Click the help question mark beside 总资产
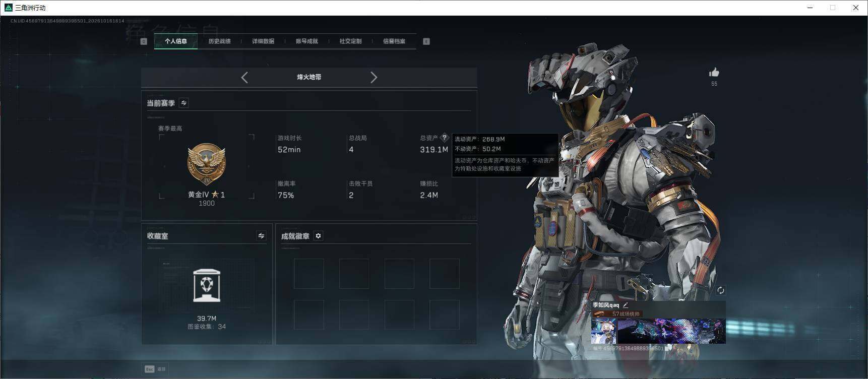868x379 pixels. [444, 138]
